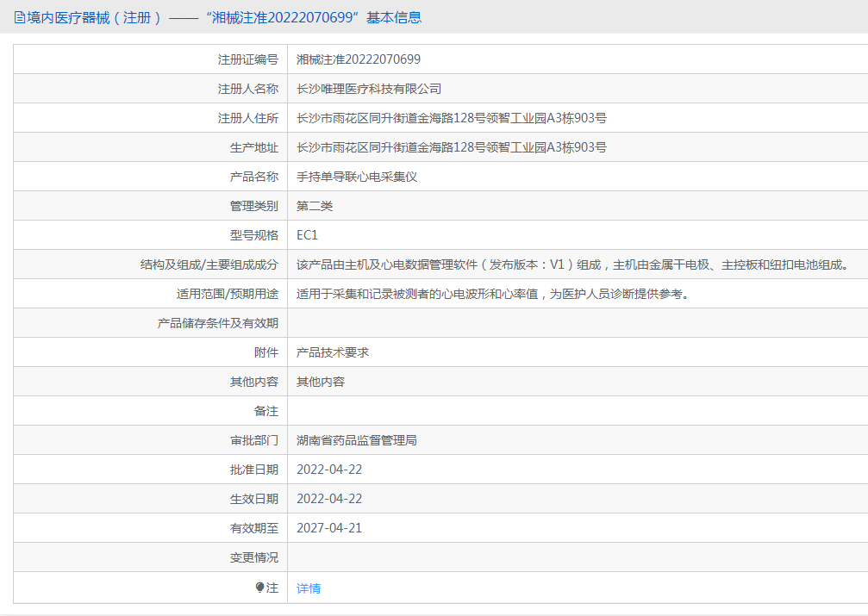Click the 生产地址 label
This screenshot has width=868, height=616.
tap(254, 147)
